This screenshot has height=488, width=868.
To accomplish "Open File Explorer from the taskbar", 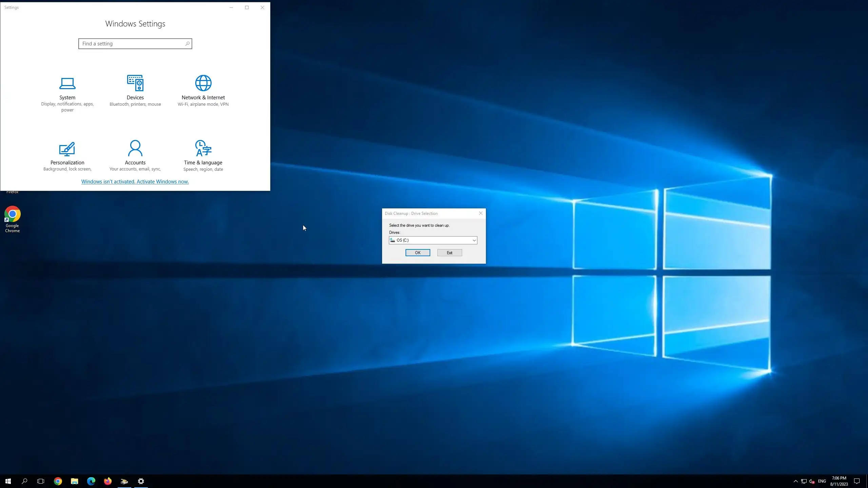I will coord(74,481).
